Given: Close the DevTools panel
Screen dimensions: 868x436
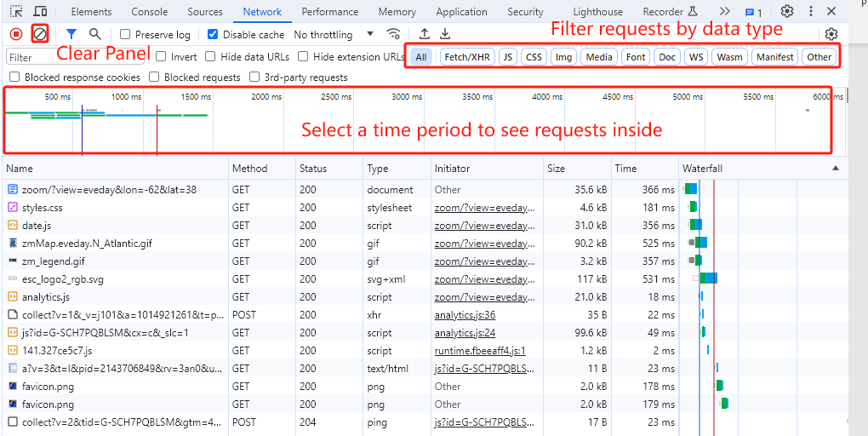Looking at the screenshot, I should pos(831,11).
